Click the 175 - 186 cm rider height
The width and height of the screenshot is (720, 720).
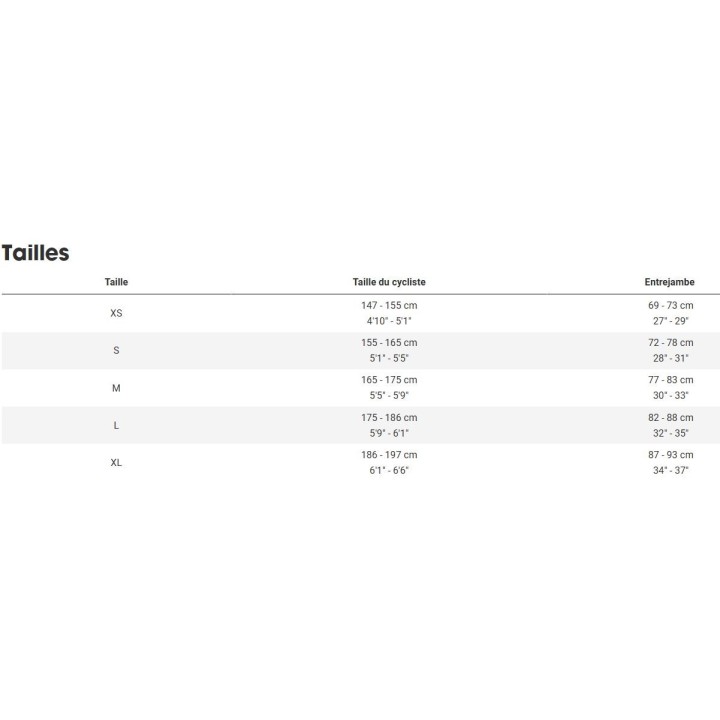[389, 417]
